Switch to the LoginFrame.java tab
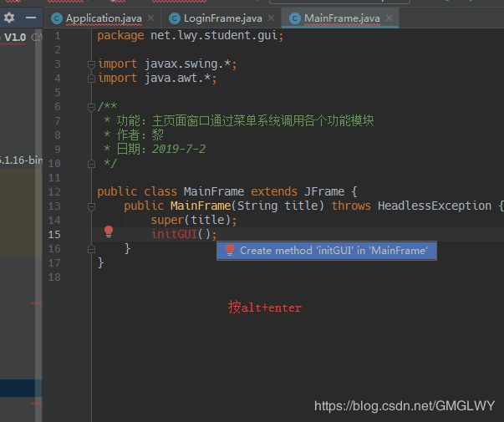This screenshot has height=422, width=504. (223, 18)
